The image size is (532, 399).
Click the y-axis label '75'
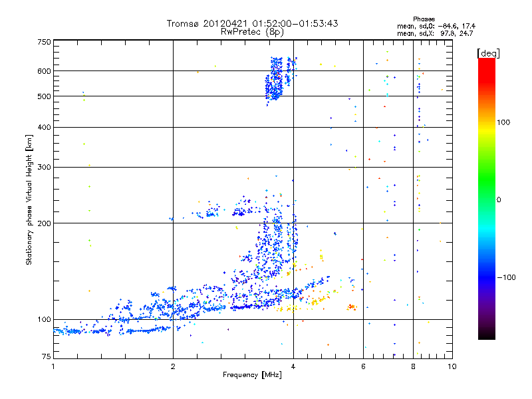(47, 356)
